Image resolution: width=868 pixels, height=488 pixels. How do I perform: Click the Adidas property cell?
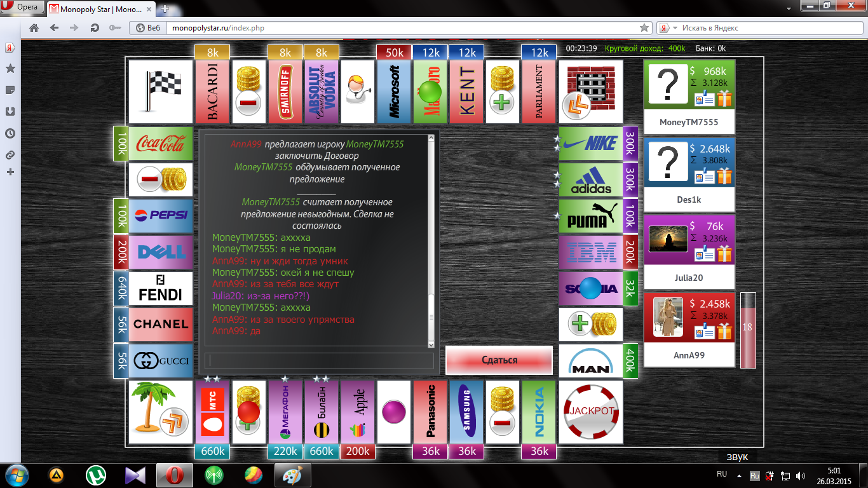pos(591,180)
